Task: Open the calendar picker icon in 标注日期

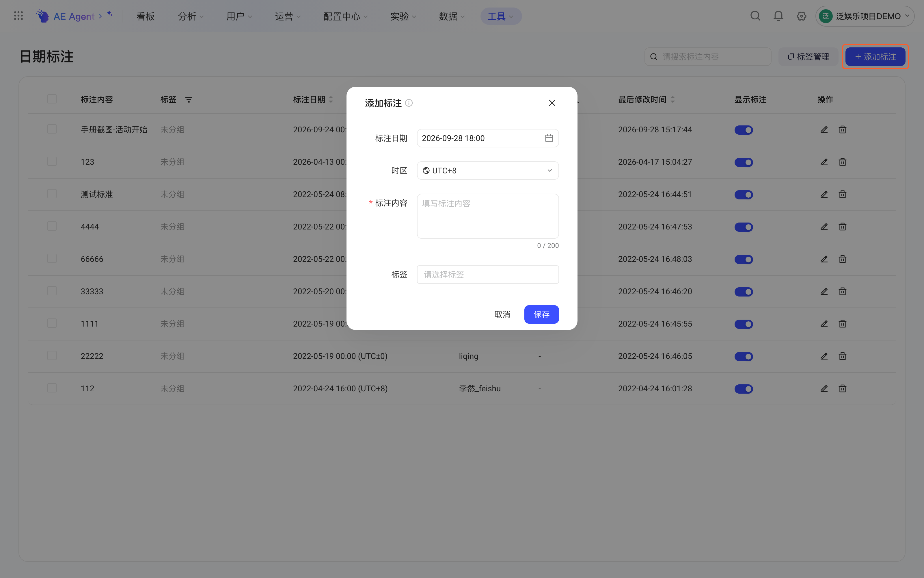Action: (549, 138)
